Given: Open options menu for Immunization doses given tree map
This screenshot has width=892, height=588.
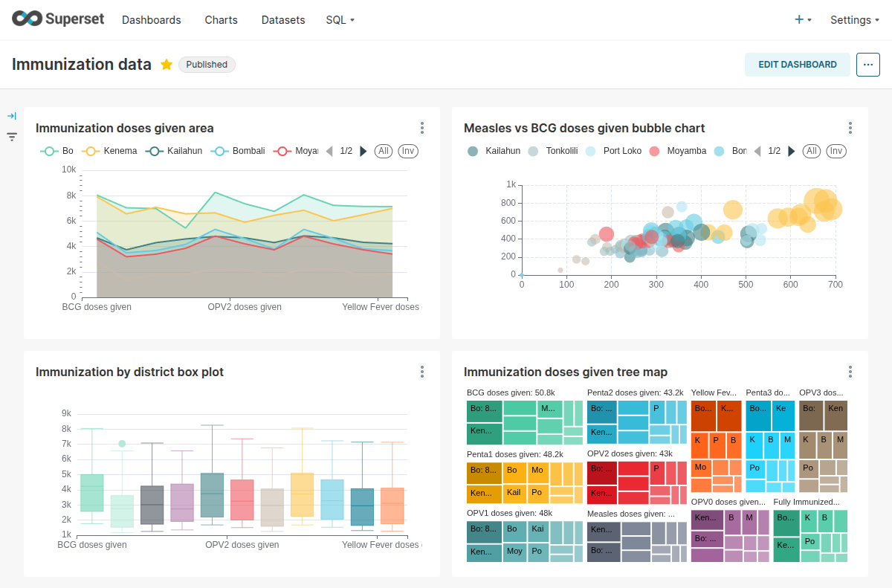Looking at the screenshot, I should point(850,371).
